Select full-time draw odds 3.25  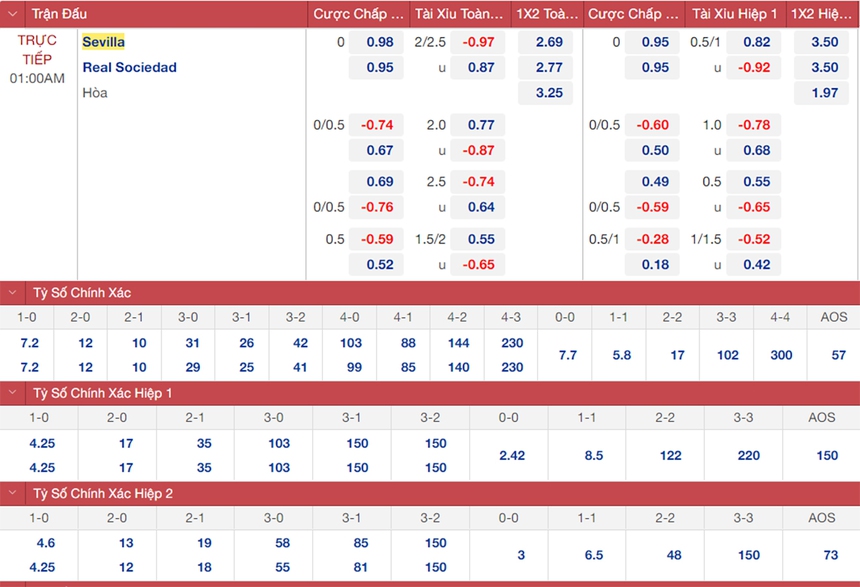(548, 92)
